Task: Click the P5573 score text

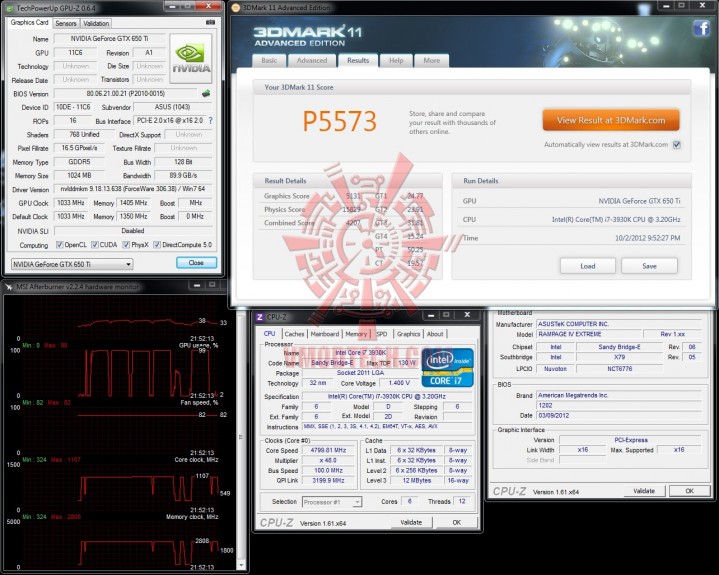Action: pos(340,122)
